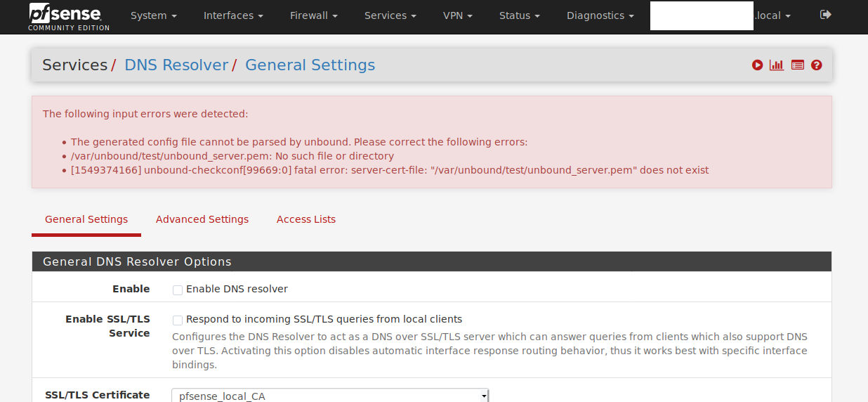Open the Diagnostics menu
The width and height of the screenshot is (868, 402).
point(600,15)
